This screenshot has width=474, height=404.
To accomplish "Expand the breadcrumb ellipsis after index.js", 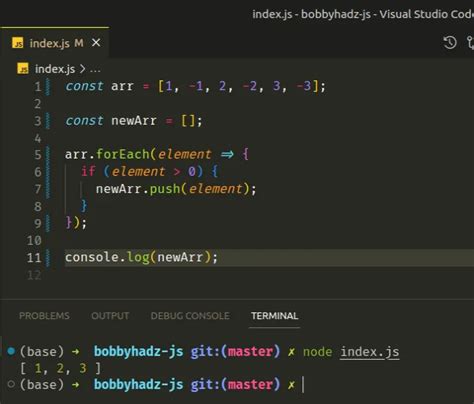I will pyautogui.click(x=95, y=70).
